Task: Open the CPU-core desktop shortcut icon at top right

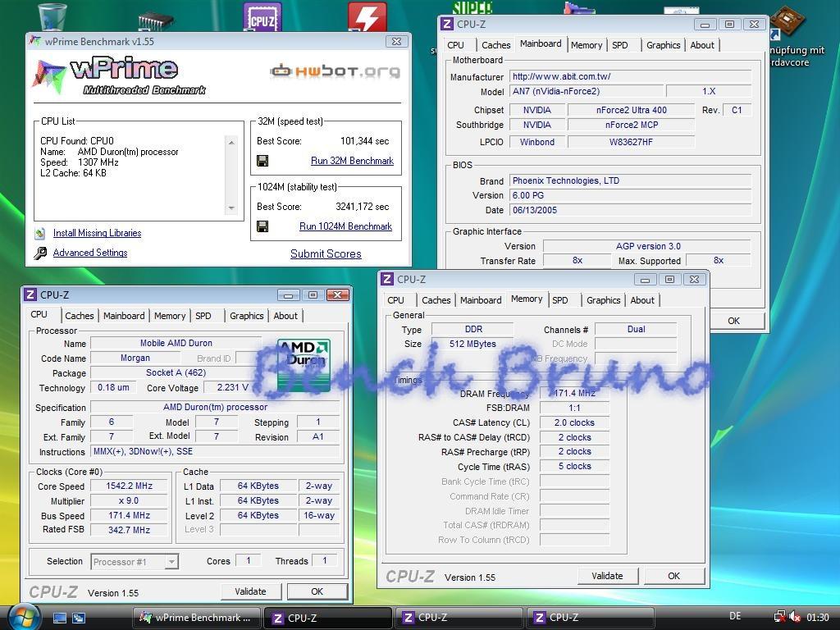Action: (787, 21)
